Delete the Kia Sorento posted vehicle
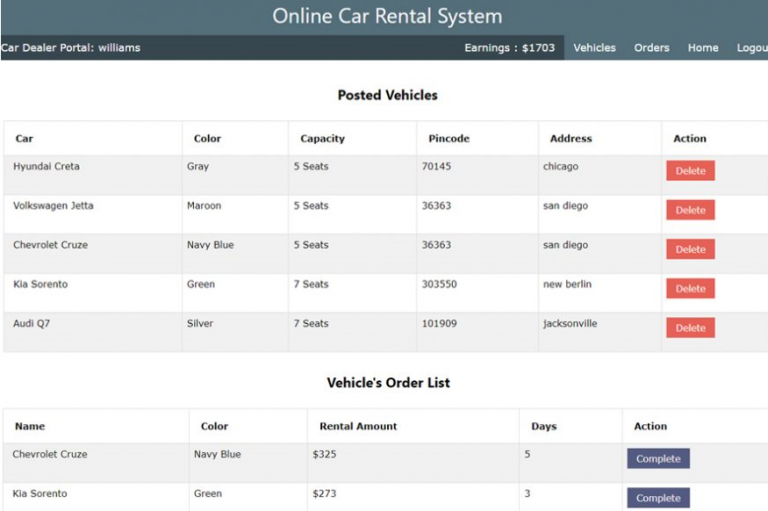Viewport: 768px width, 511px height. click(x=690, y=289)
